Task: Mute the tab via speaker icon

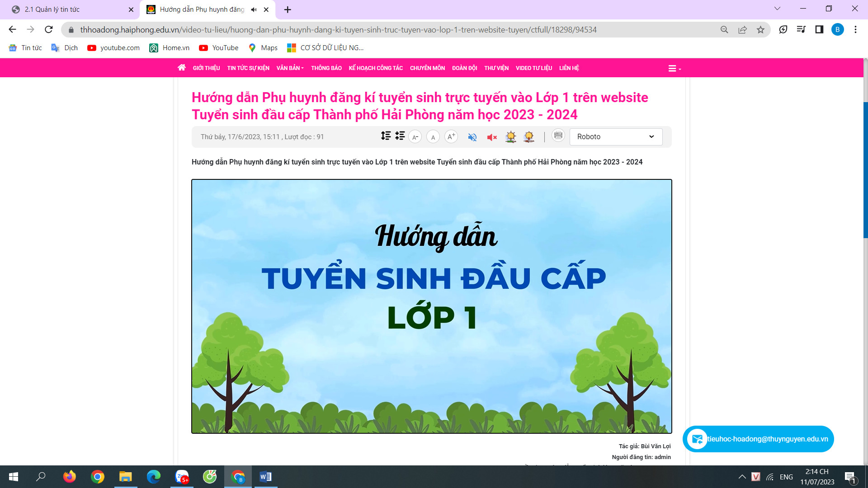Action: [254, 9]
